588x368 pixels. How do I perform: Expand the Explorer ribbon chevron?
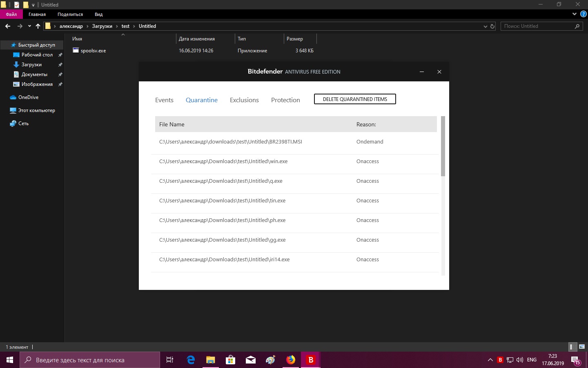point(575,14)
